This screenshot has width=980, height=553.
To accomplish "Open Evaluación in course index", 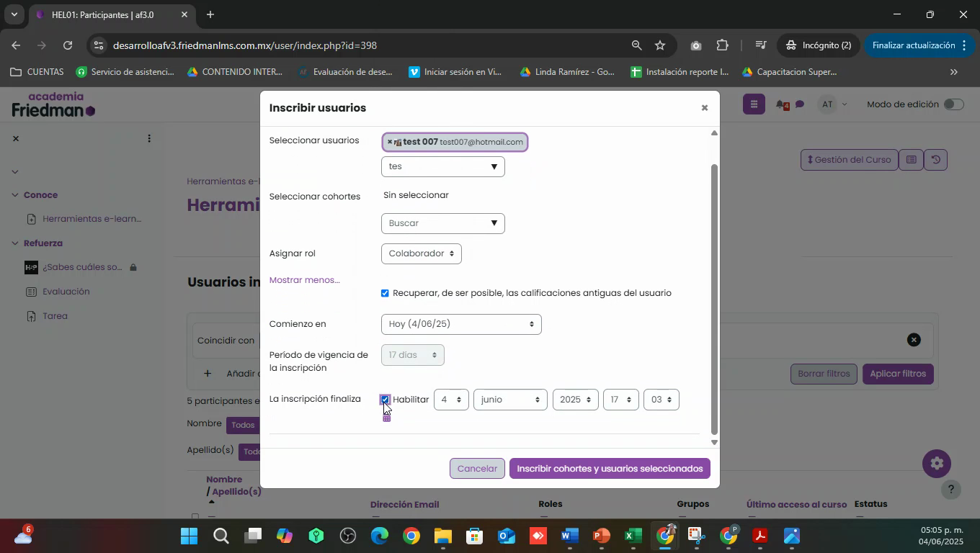I will coord(66,292).
